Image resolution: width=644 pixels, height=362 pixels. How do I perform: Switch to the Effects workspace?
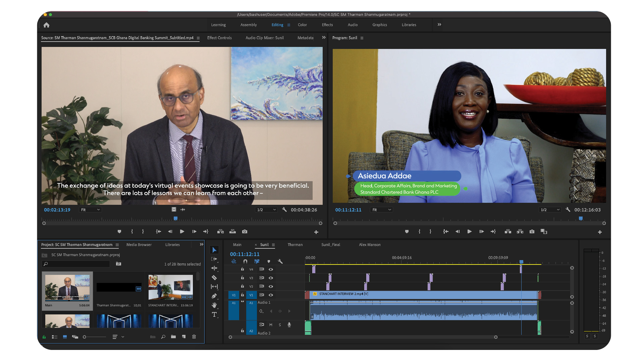[327, 25]
